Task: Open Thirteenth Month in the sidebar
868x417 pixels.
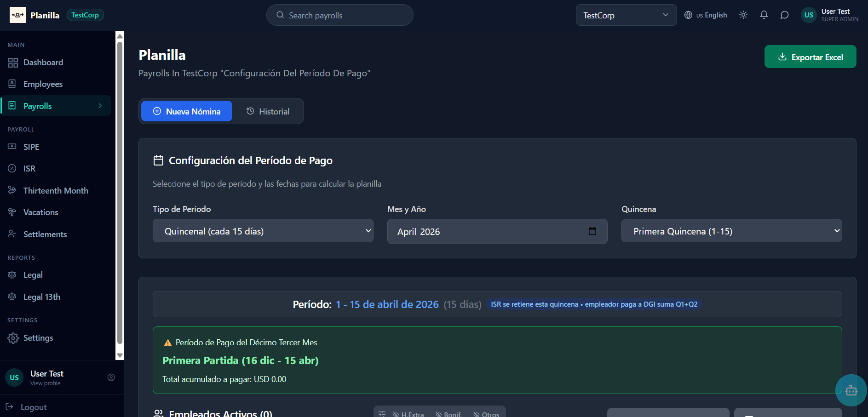Action: pyautogui.click(x=56, y=190)
